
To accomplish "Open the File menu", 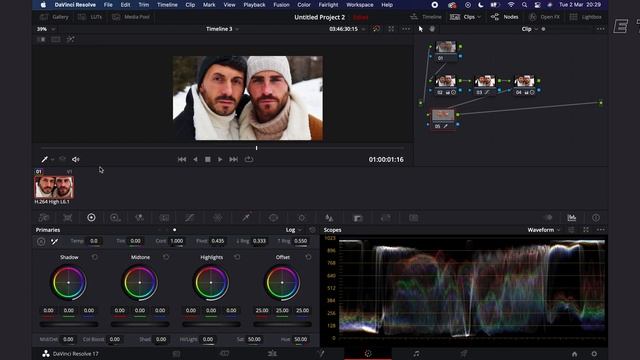I will point(108,5).
